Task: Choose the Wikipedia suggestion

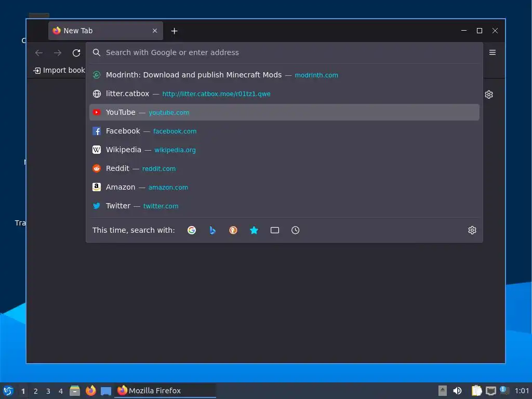Action: (284, 150)
